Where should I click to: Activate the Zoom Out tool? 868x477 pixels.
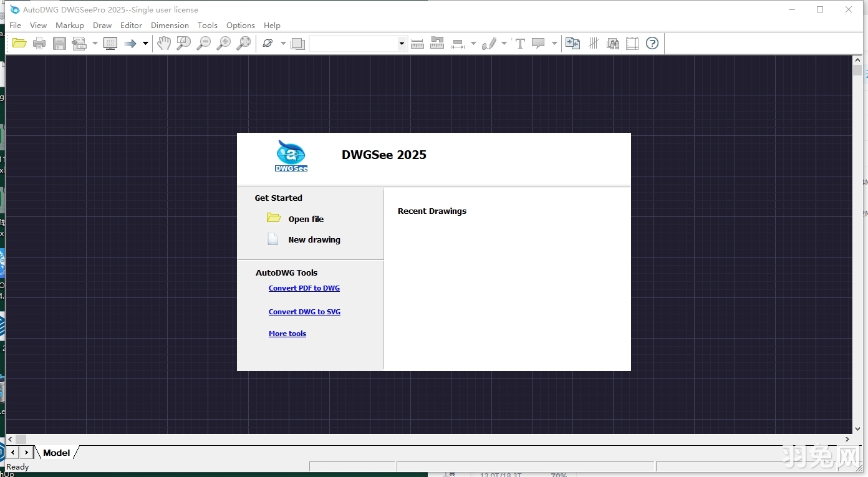pyautogui.click(x=203, y=43)
